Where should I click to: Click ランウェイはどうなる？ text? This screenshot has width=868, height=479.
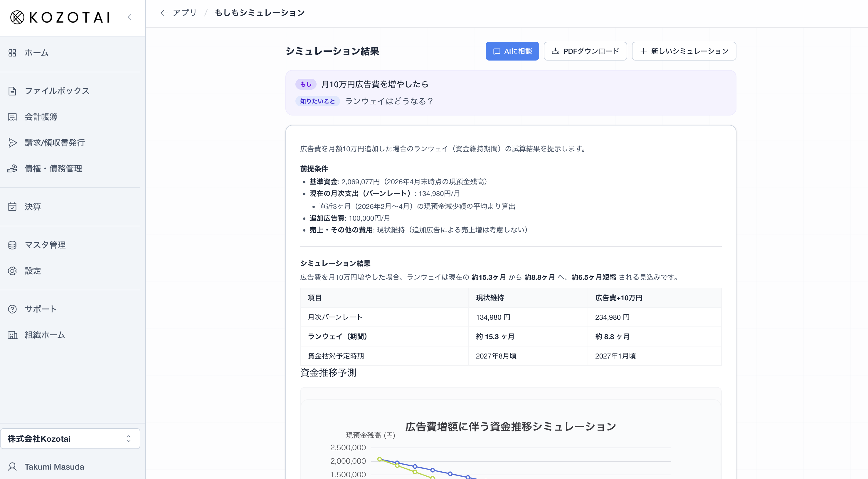pos(389,101)
